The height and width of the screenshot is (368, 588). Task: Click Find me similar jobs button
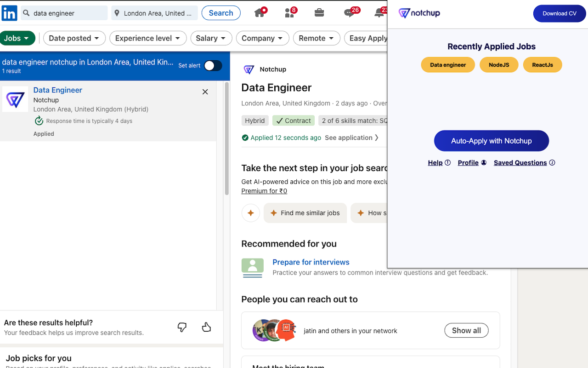click(x=305, y=213)
